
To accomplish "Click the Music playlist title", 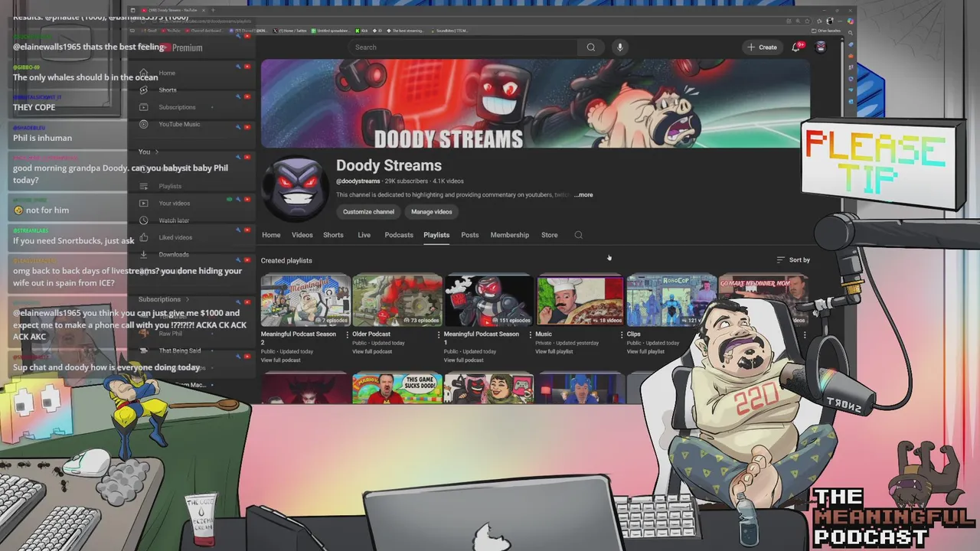I will [544, 334].
